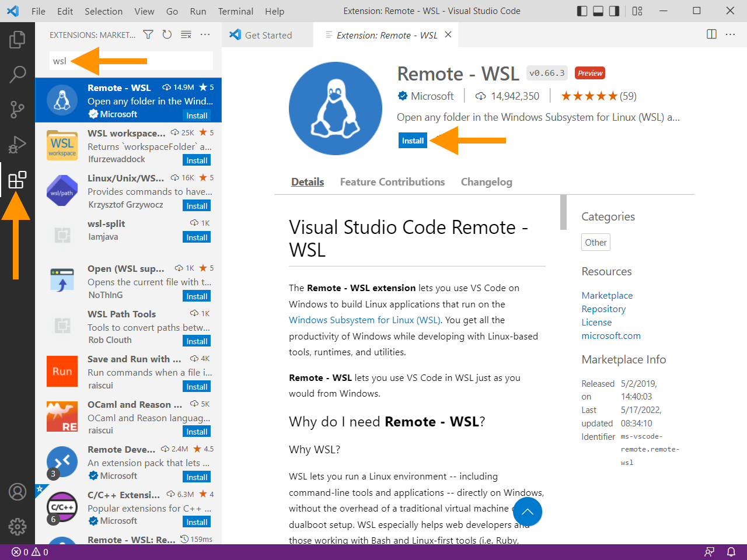
Task: Select the Save and Run extension icon
Action: [62, 372]
